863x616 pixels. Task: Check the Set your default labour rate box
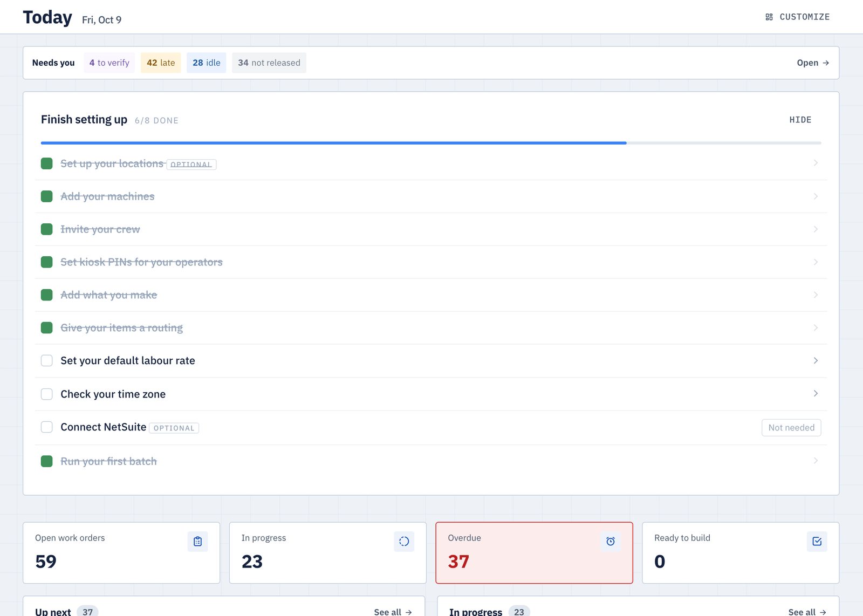click(x=47, y=360)
